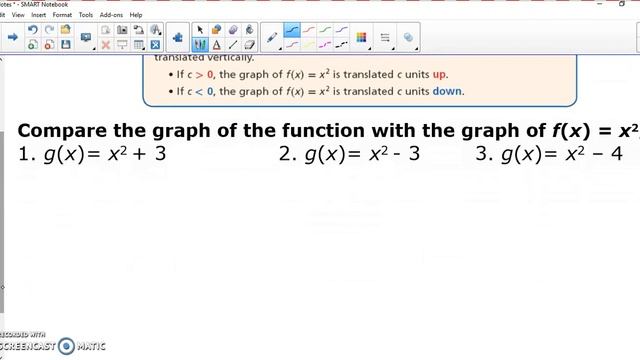Toggle full screen with the blue expand icon
640x360 pixels.
pyautogui.click(x=155, y=44)
